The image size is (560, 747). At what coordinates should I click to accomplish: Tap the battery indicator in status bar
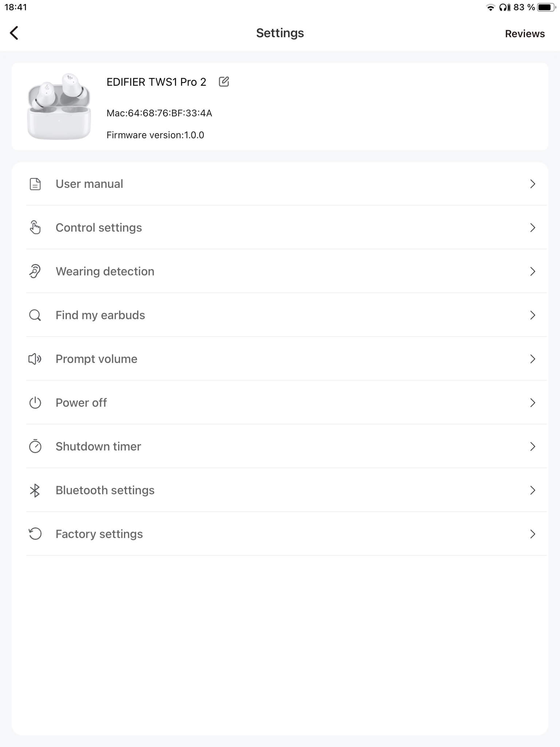tap(546, 7)
